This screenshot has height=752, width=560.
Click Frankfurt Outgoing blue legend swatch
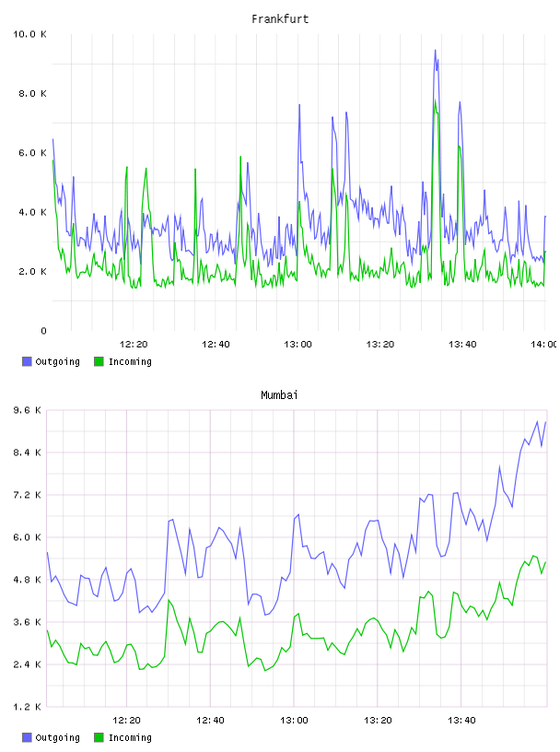point(27,361)
